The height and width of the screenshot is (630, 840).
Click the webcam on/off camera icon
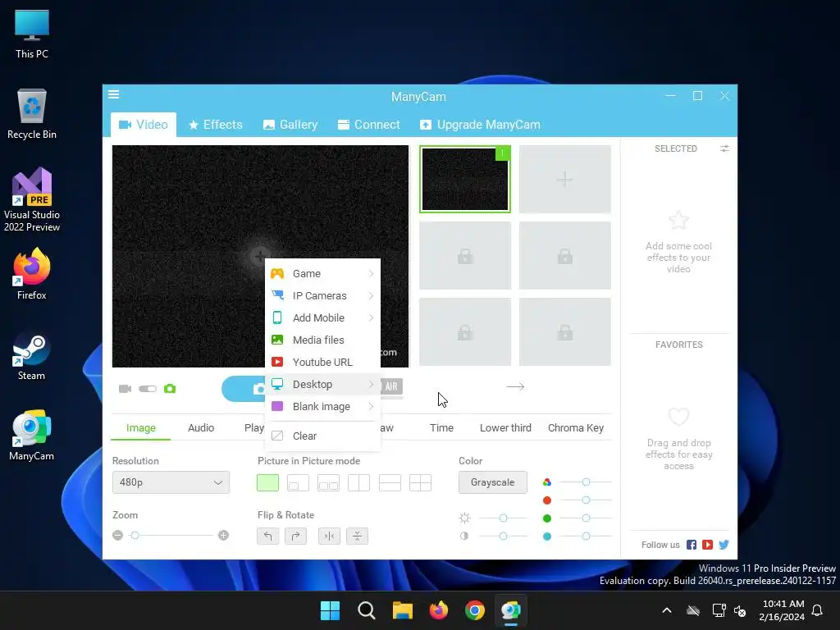(x=125, y=388)
